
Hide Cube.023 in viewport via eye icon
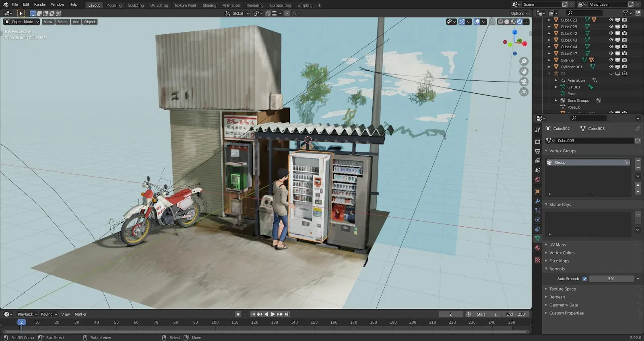click(611, 20)
